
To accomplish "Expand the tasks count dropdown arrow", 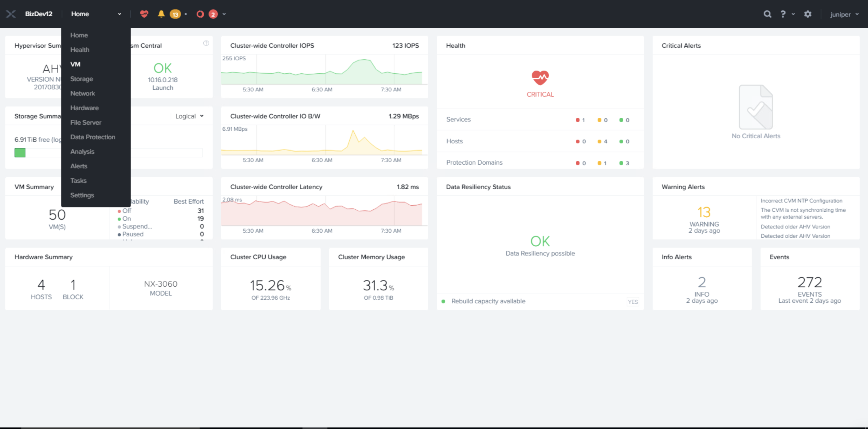I will 224,14.
